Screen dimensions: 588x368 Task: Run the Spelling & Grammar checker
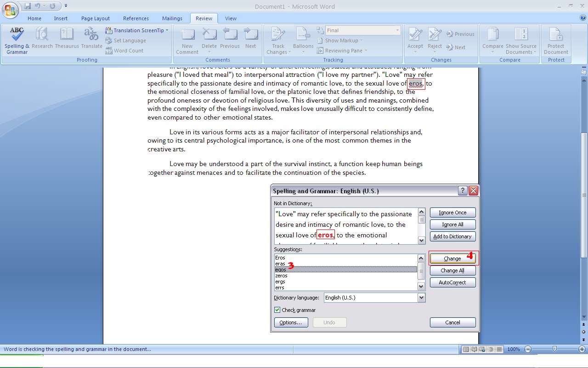click(17, 40)
